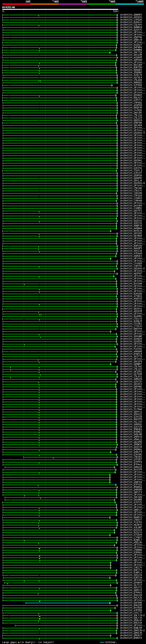The width and height of the screenshot is (146, 644).
Task: Click hit label UniRef100_B8NB09
Action: pyautogui.click(x=131, y=27)
